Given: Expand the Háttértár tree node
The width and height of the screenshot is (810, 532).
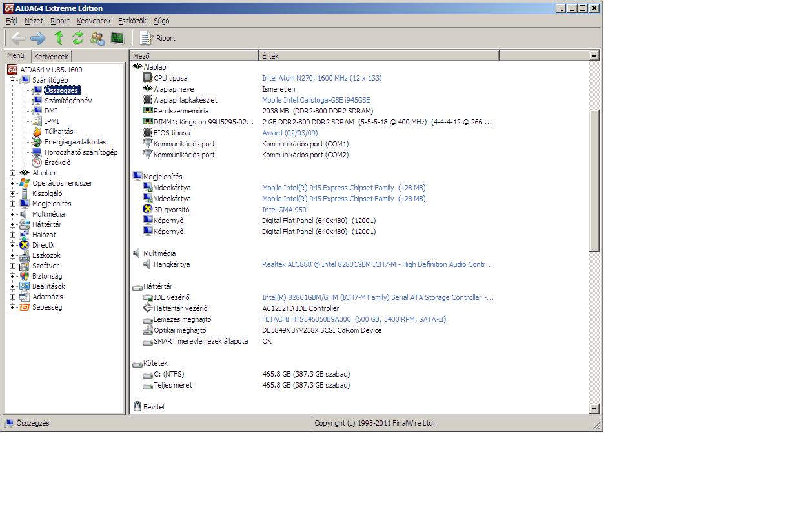Looking at the screenshot, I should click(12, 224).
